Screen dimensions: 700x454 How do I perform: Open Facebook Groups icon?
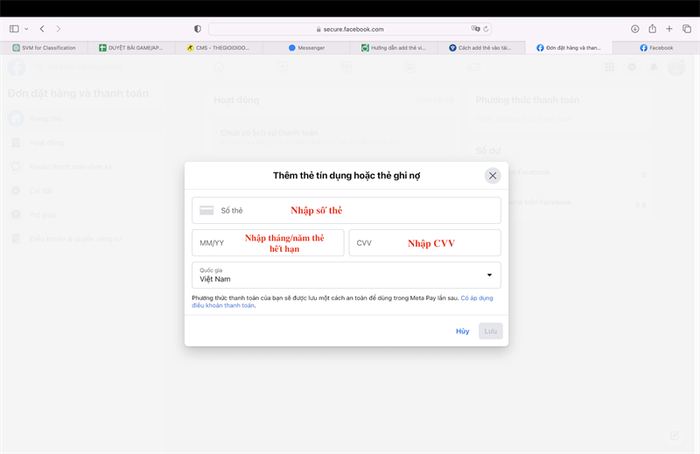tap(410, 67)
